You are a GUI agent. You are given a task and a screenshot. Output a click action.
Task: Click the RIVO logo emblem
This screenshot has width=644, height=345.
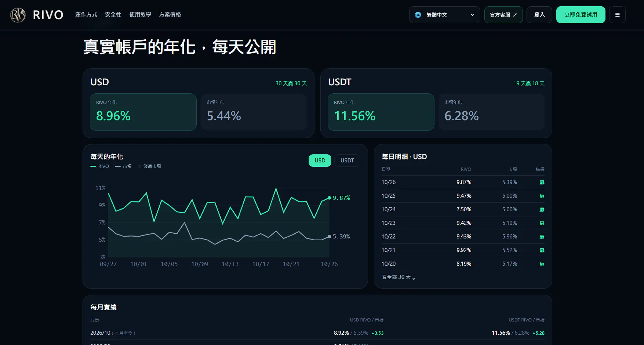(18, 15)
